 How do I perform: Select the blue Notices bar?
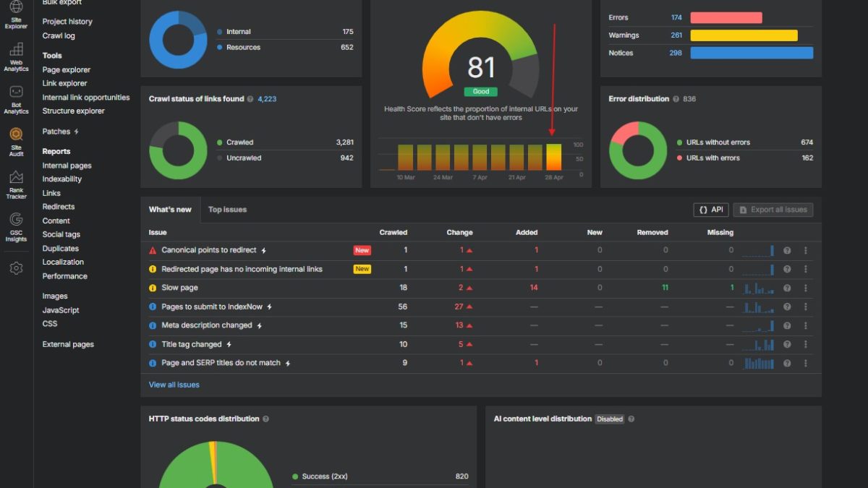(x=752, y=53)
